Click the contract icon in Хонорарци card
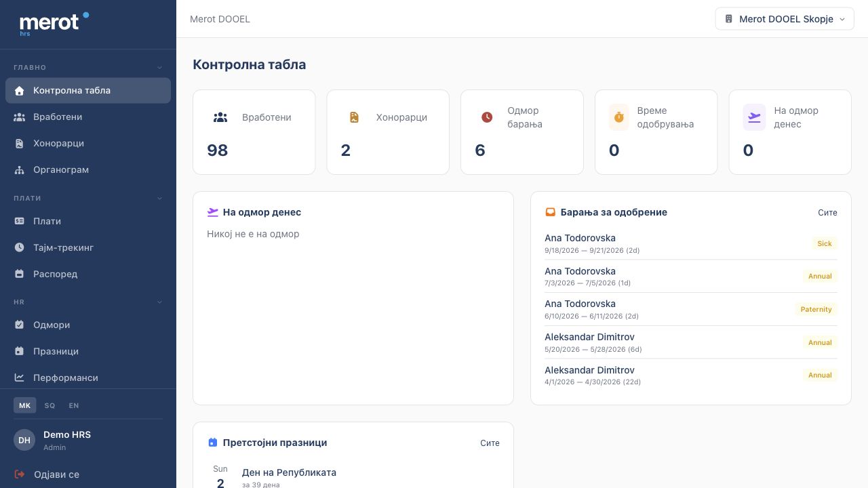 (354, 117)
